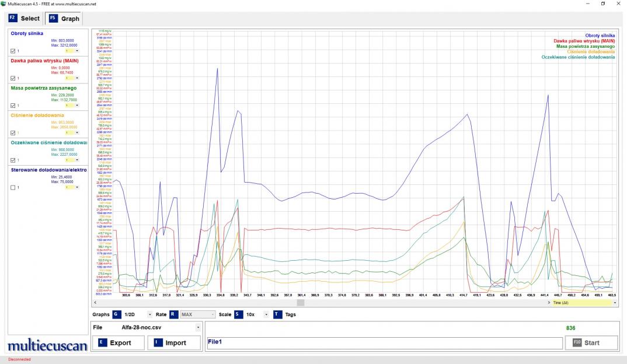Switch to the Graph tab
The height and width of the screenshot is (364, 627).
coord(64,19)
